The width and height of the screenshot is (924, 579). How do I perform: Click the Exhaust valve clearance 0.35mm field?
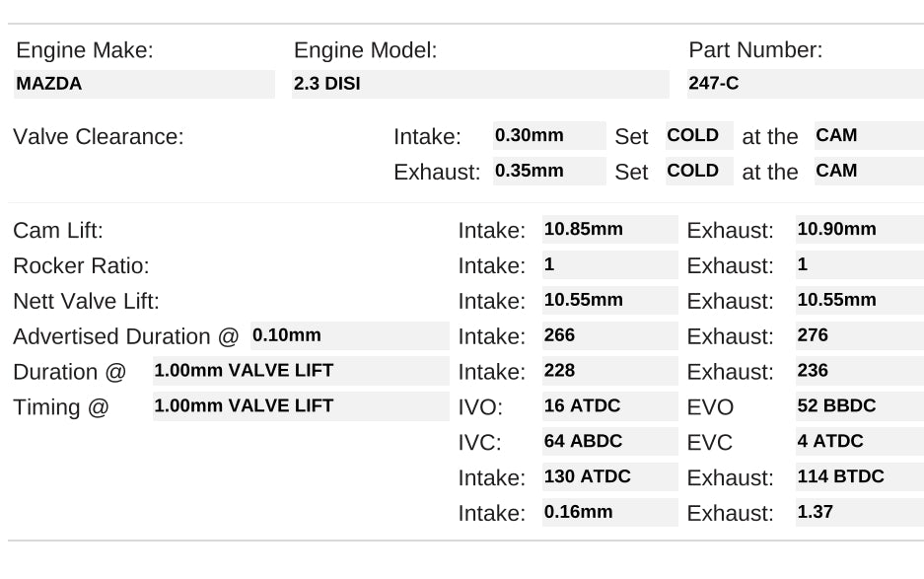coord(548,171)
